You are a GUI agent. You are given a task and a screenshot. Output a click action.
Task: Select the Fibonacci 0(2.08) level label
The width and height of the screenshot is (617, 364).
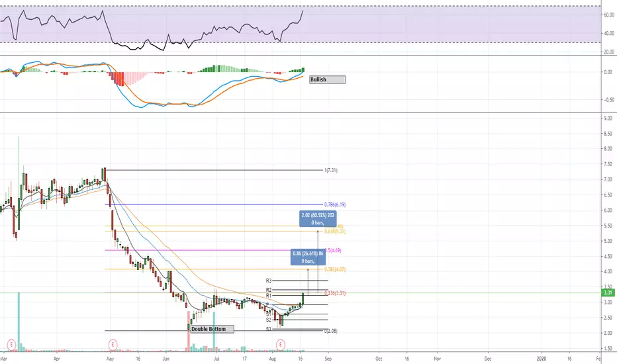pos(330,331)
